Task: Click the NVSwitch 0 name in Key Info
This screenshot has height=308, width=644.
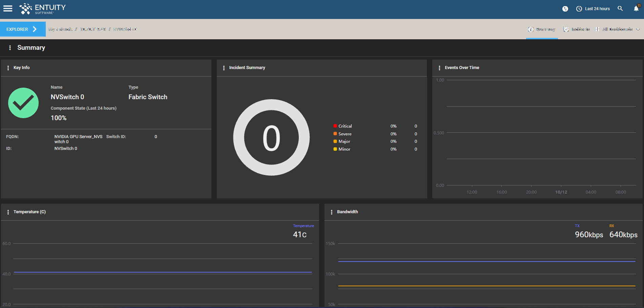Action: tap(67, 97)
